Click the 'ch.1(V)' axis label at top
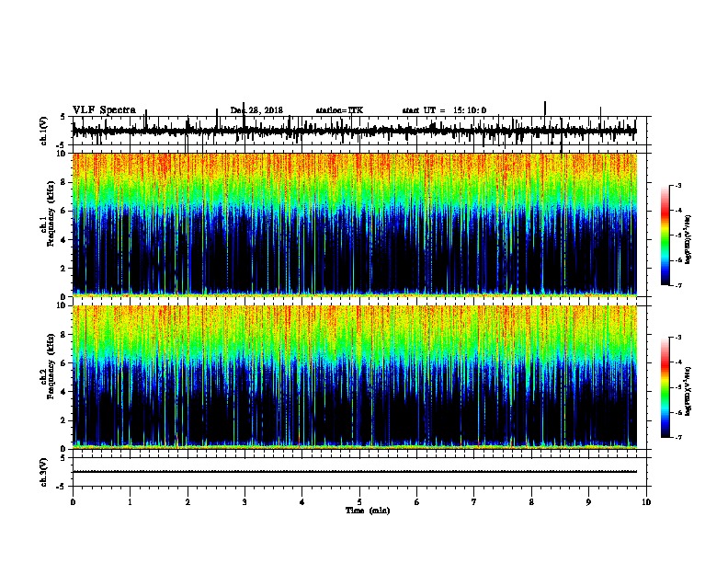728x563 pixels. coord(44,131)
